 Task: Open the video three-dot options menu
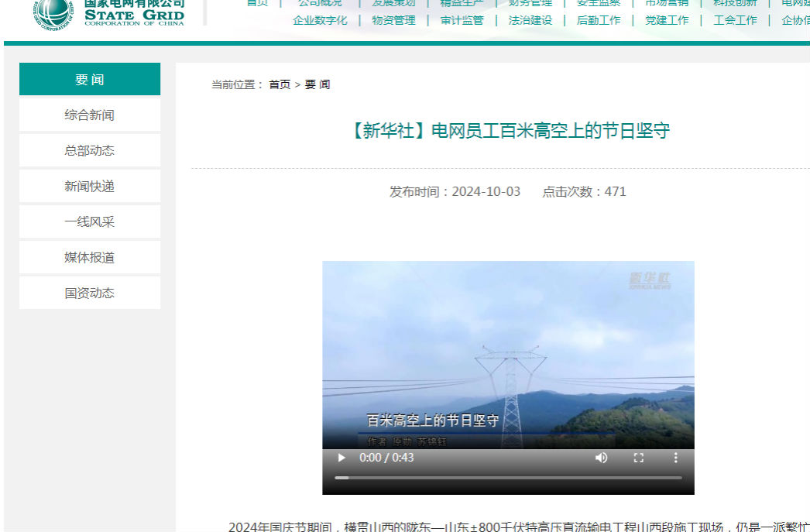(x=675, y=458)
